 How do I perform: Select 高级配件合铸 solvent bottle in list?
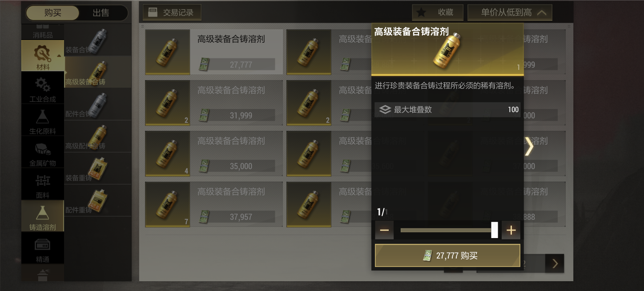point(98,136)
